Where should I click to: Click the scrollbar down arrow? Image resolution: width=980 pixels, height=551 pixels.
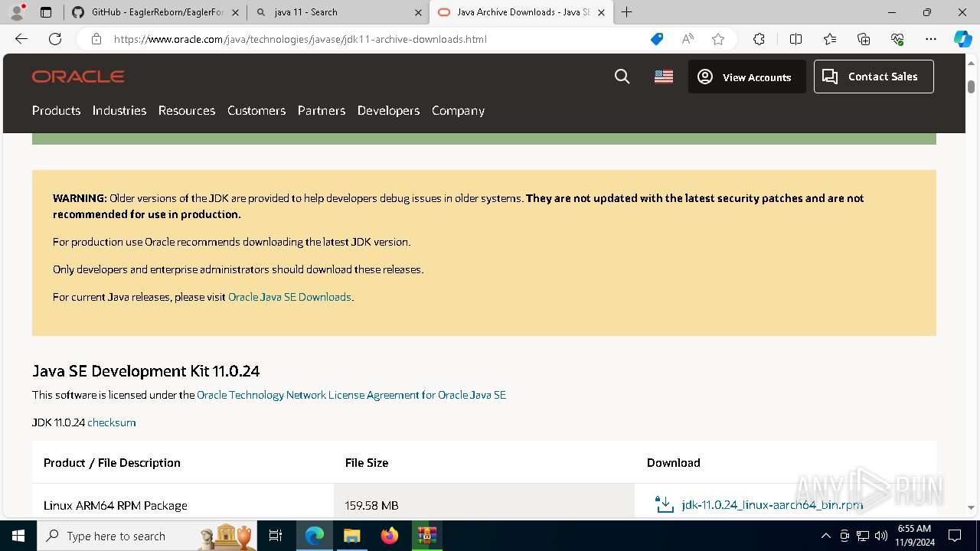click(x=971, y=507)
